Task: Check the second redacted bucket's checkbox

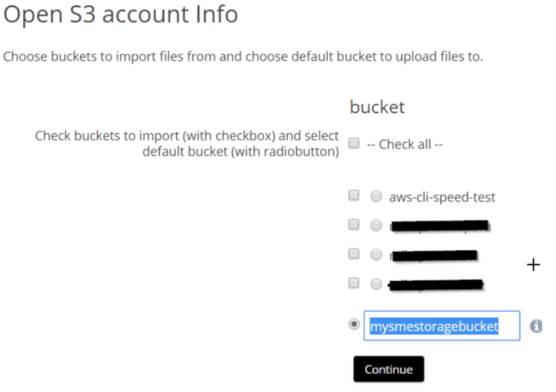Action: [x=354, y=254]
